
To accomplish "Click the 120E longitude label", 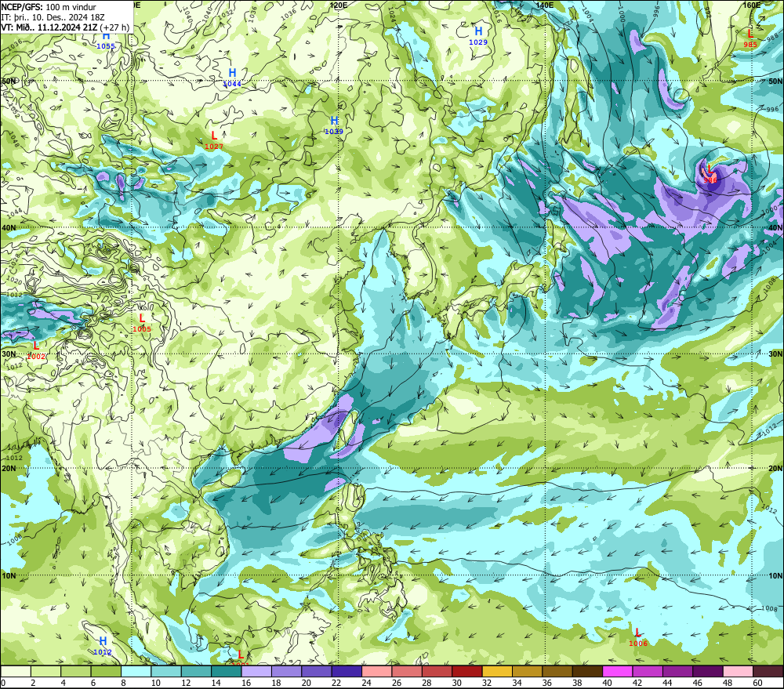I will (x=339, y=5).
